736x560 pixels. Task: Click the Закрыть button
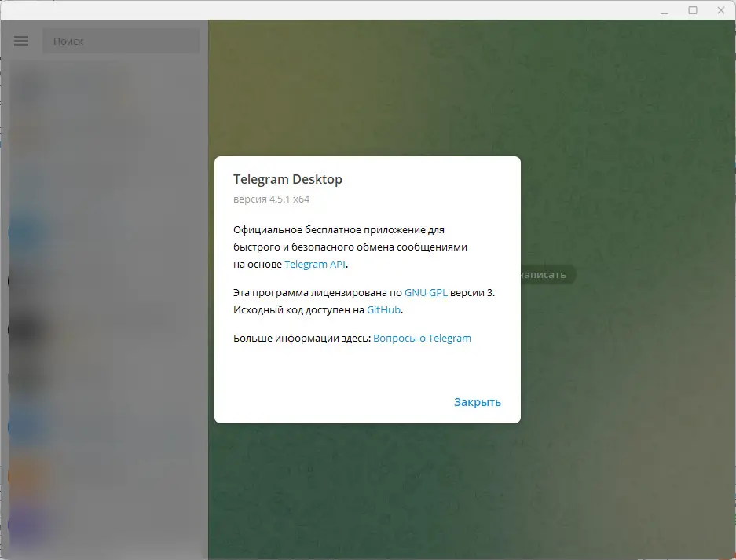pos(478,402)
